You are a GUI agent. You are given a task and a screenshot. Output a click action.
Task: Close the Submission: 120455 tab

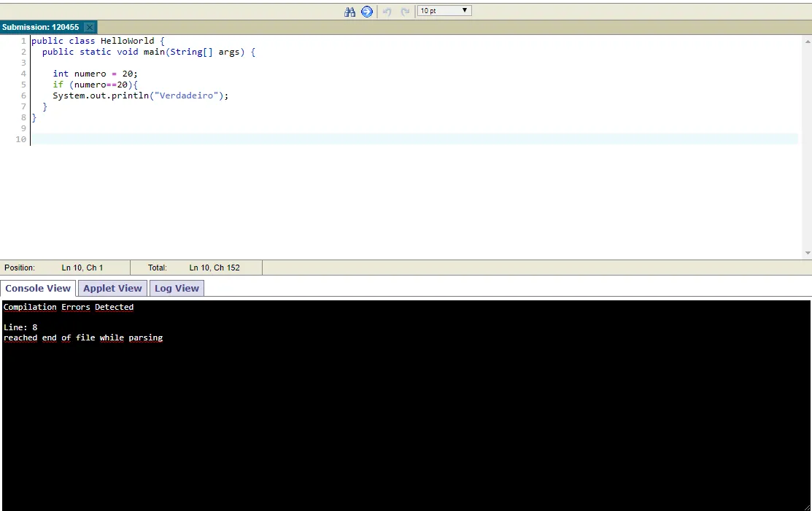(90, 28)
